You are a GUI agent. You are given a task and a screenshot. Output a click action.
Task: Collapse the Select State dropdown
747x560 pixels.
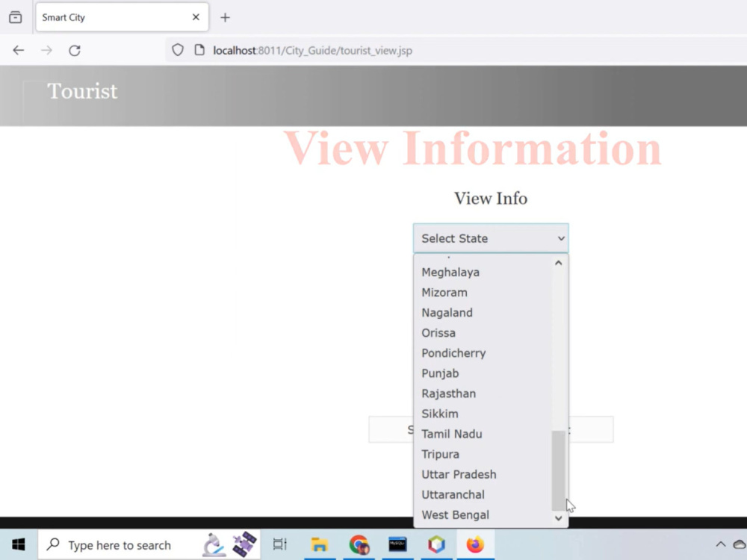[x=491, y=238]
